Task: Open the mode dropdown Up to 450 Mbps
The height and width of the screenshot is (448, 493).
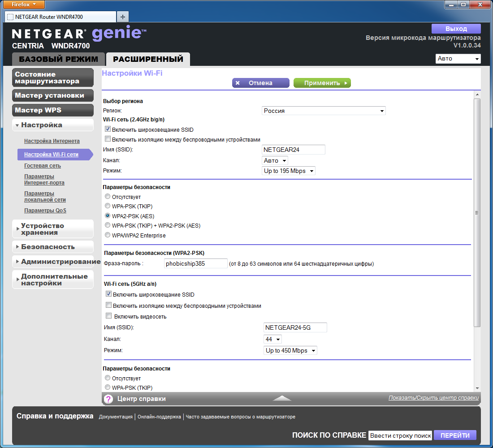Action: 290,350
